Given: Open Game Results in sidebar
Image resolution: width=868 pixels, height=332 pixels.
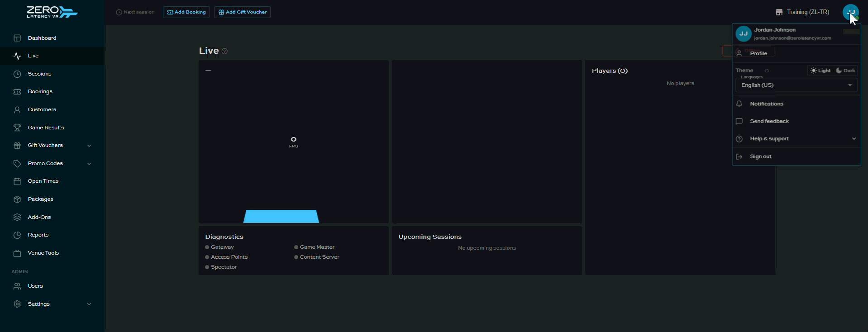Looking at the screenshot, I should point(52,128).
